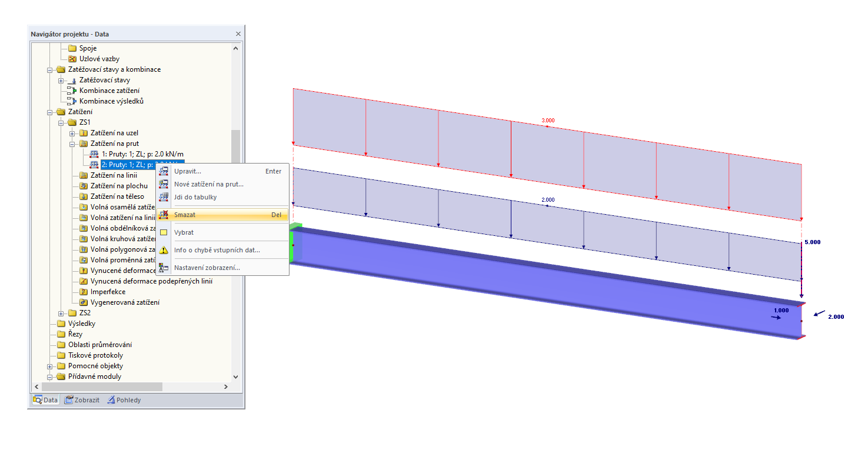
Task: Collapse the Přídavné moduly node
Action: pos(50,376)
